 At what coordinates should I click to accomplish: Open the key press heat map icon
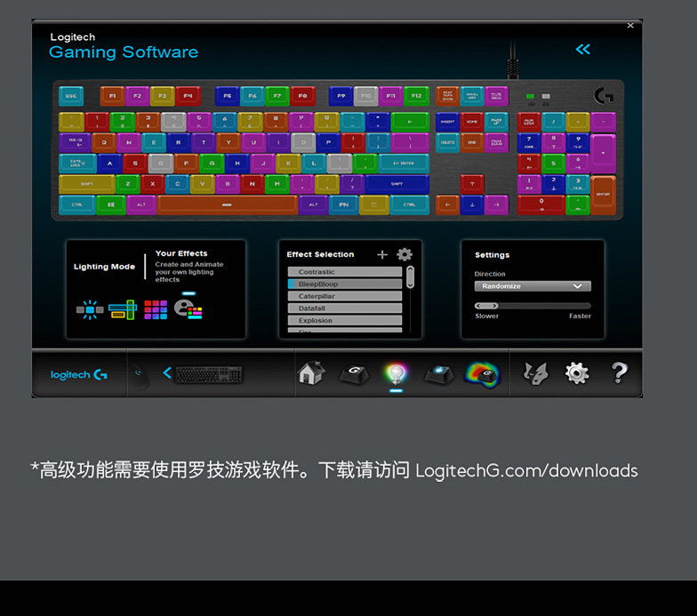(x=483, y=374)
